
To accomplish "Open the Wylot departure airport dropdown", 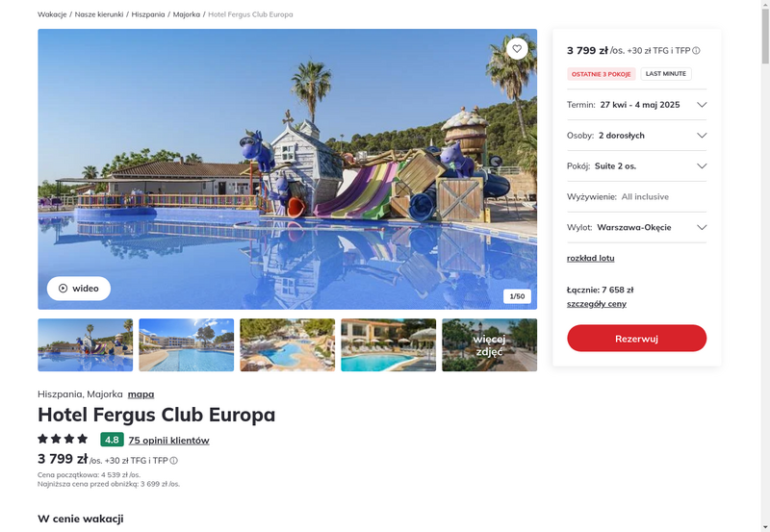I will [636, 228].
